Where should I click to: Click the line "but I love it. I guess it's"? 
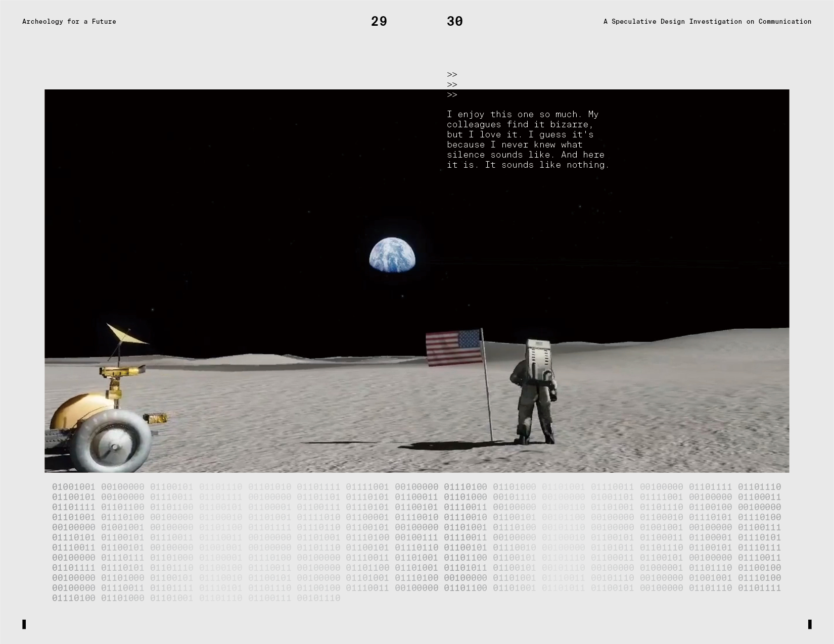click(x=520, y=134)
